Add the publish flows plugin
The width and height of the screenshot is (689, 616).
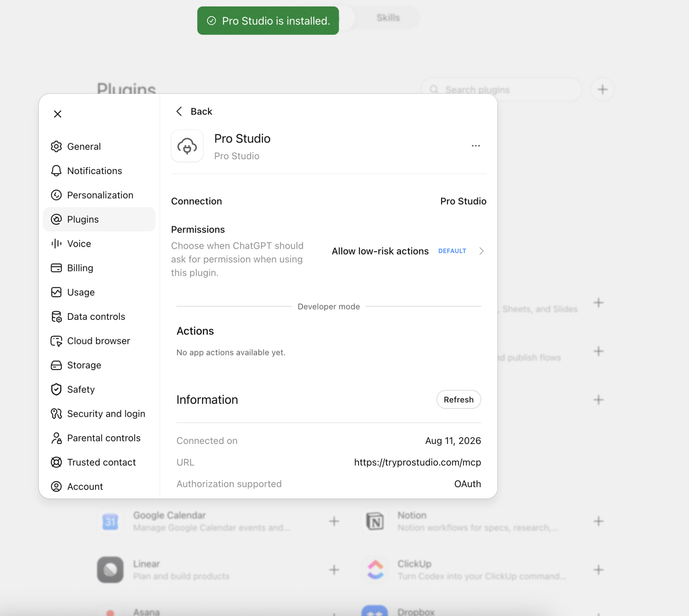598,351
